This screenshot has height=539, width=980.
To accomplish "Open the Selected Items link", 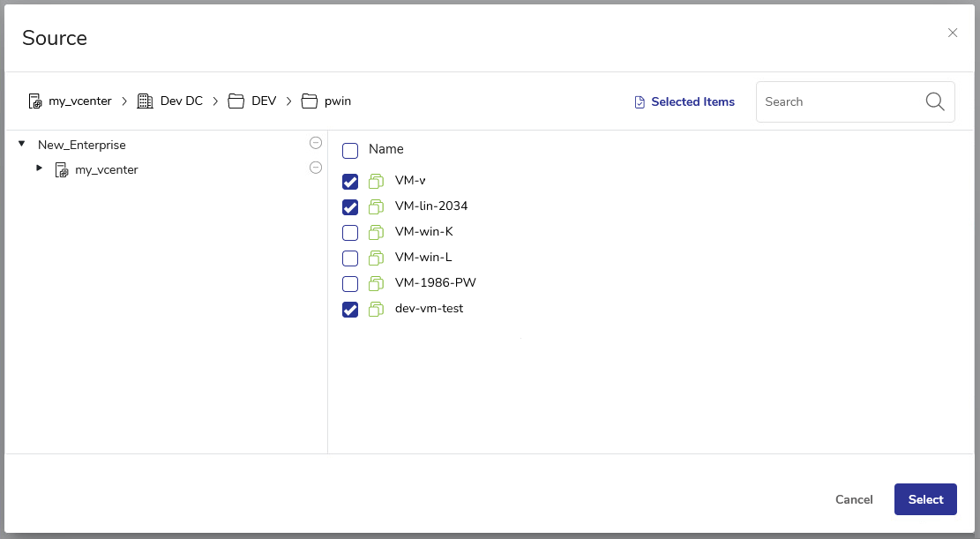I will click(x=685, y=102).
